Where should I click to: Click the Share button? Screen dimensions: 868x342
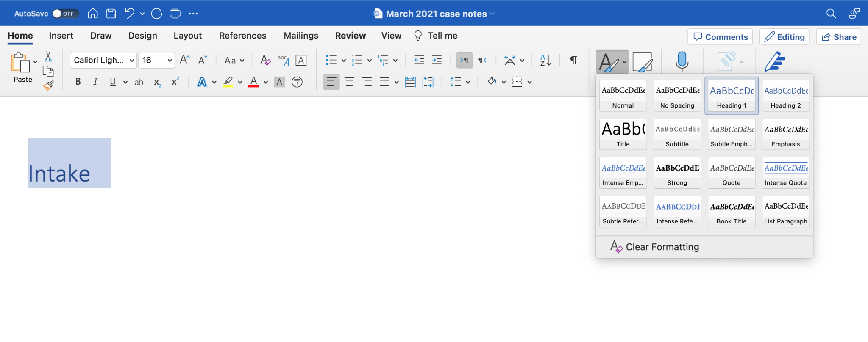[x=839, y=37]
